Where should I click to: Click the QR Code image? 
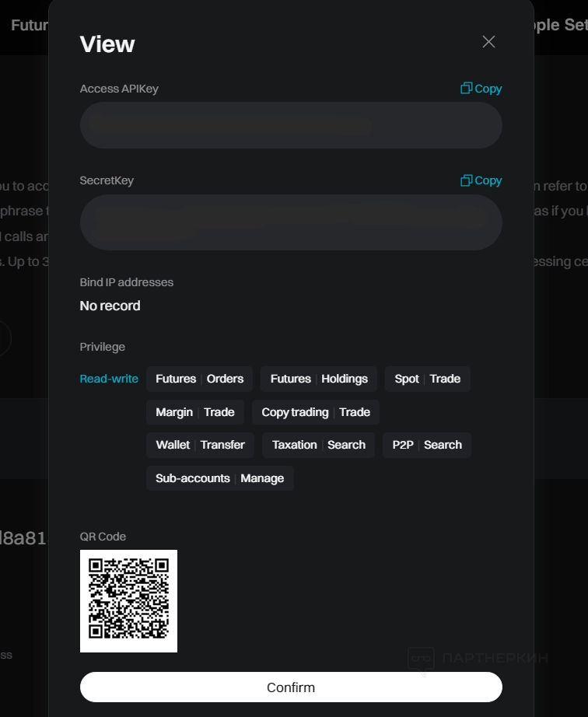128,601
